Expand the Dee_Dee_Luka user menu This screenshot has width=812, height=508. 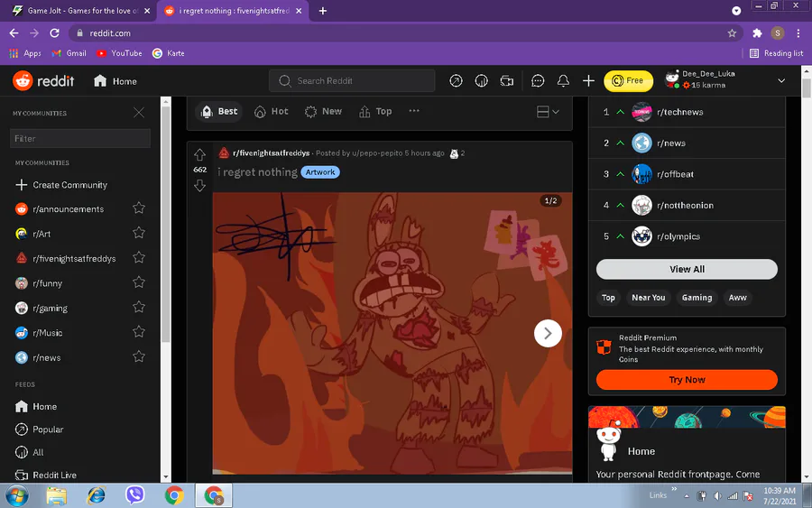point(725,80)
